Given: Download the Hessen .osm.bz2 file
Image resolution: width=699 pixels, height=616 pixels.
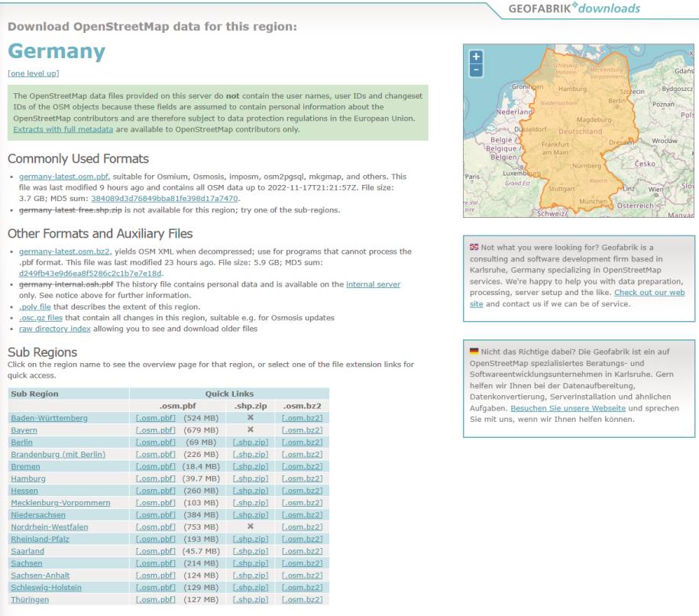Looking at the screenshot, I should pos(303,491).
